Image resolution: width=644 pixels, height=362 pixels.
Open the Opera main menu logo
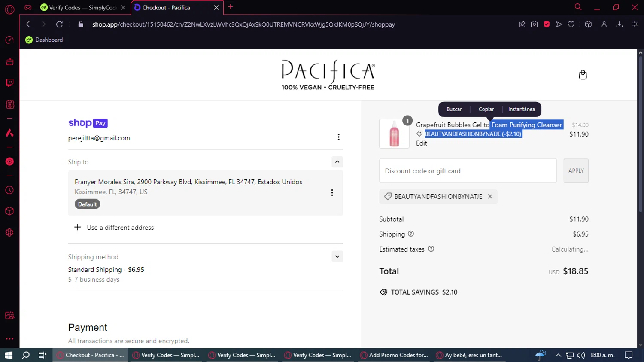pyautogui.click(x=9, y=9)
